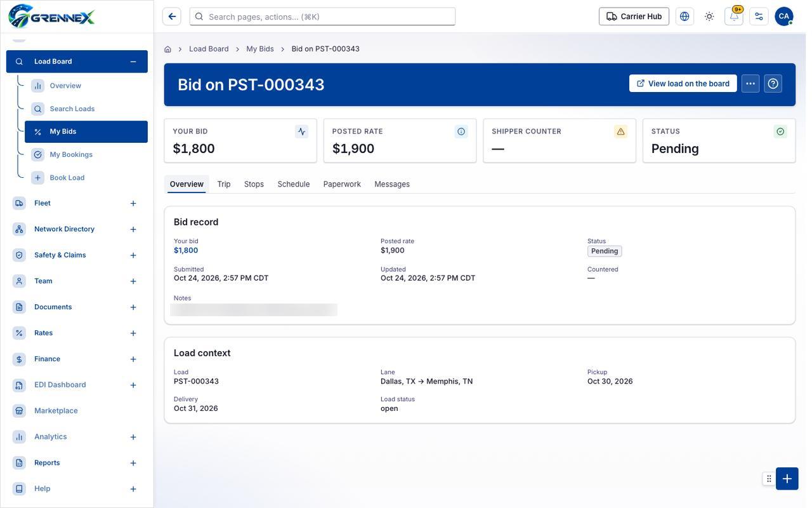
Task: Open the three-dots more actions menu
Action: tap(750, 84)
